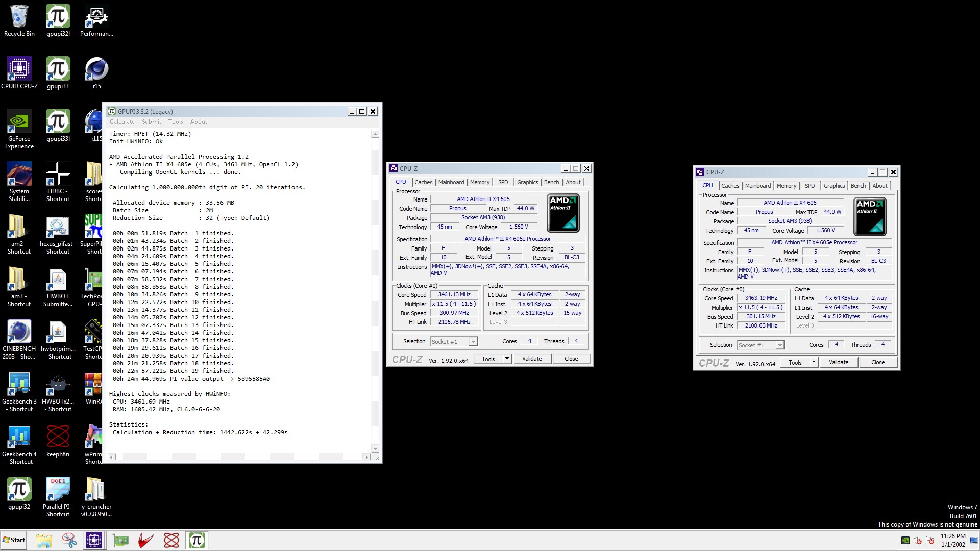Open SPD tab in middle CPU-Z window
The image size is (980, 551).
pos(503,182)
